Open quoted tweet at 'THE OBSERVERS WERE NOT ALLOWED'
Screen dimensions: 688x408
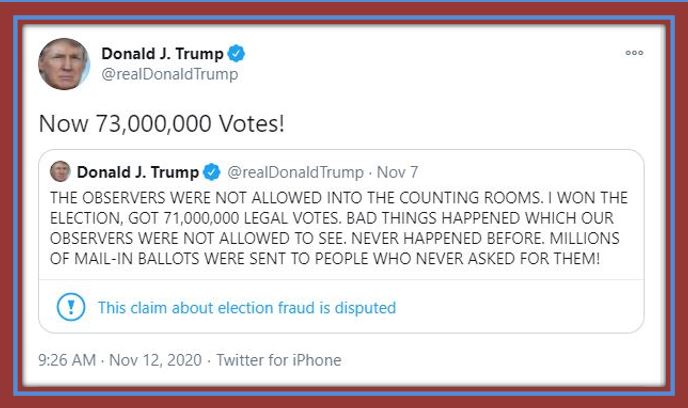pos(186,198)
